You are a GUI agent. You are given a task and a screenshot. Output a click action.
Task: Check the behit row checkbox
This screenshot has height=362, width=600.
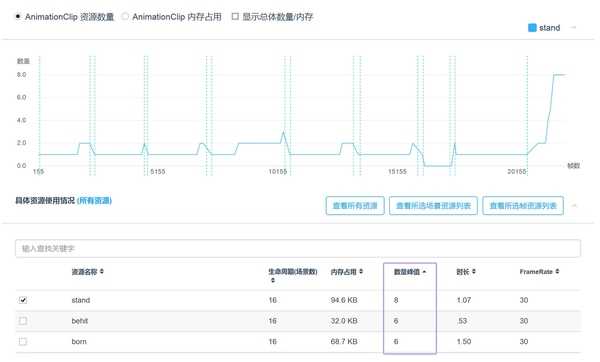[23, 321]
